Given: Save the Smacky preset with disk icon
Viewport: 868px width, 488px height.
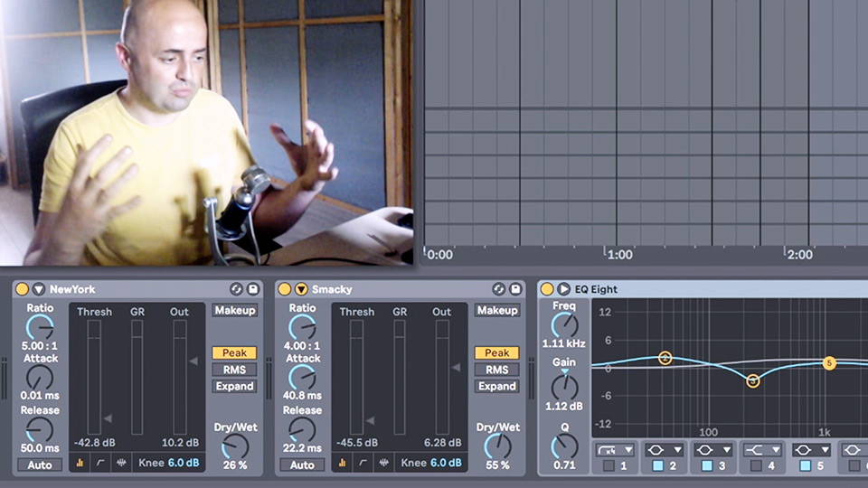Looking at the screenshot, I should point(515,289).
